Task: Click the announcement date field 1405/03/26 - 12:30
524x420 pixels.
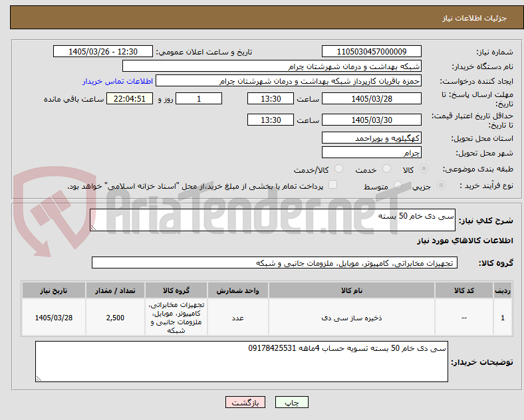Action: pos(103,51)
